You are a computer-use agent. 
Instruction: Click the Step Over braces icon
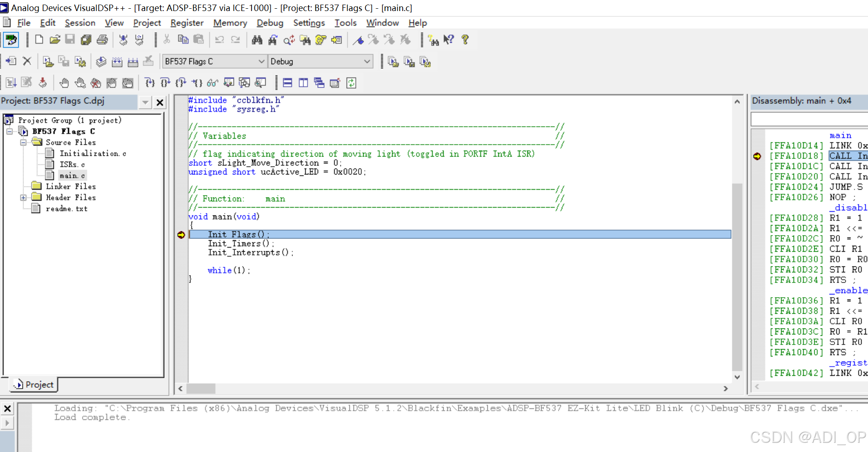(166, 83)
